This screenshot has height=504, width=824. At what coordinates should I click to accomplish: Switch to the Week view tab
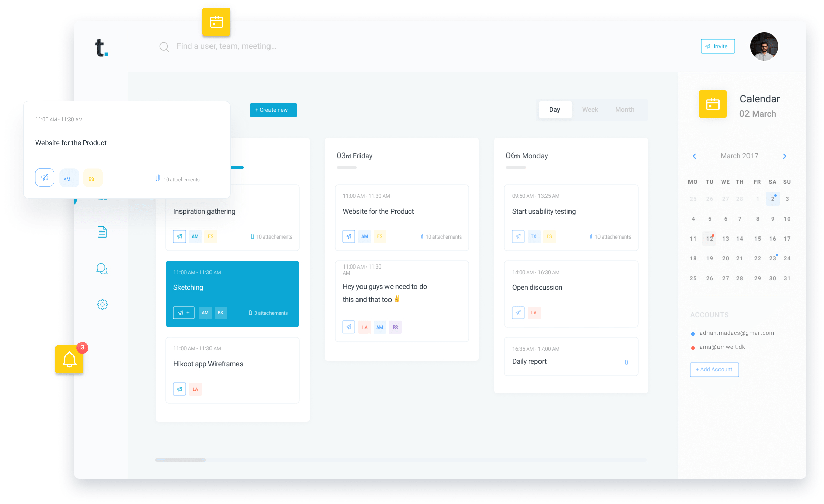(590, 110)
